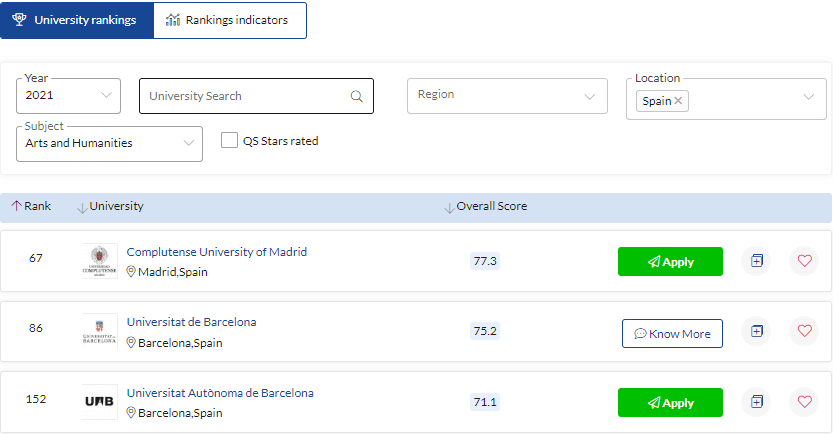Click the 71.1 overall score value
Viewport: 833px width, 434px height.
485,402
